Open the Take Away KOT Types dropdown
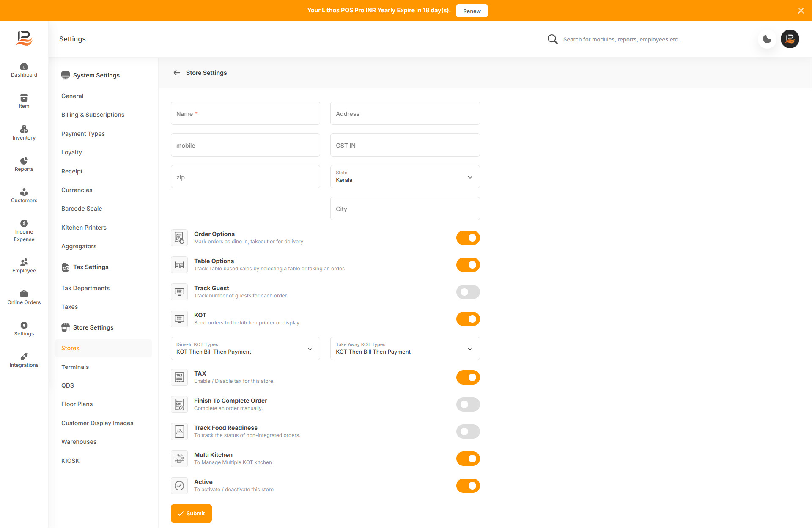 pos(405,349)
